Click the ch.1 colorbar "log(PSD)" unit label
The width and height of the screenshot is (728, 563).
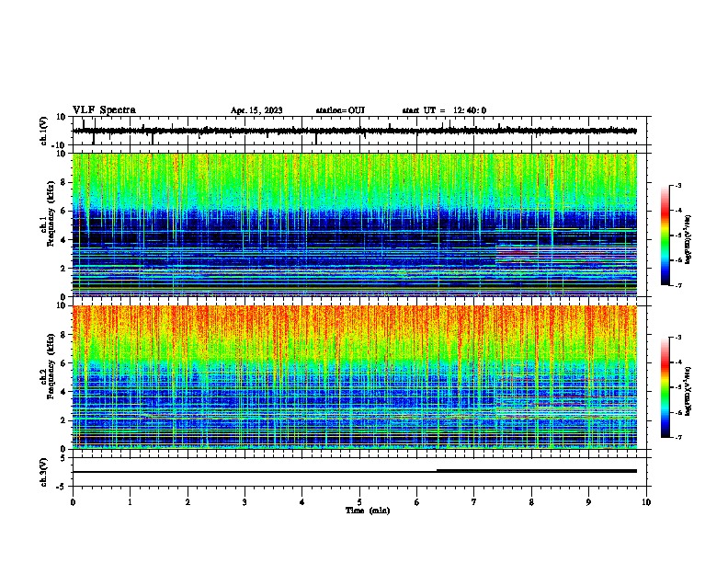point(688,240)
